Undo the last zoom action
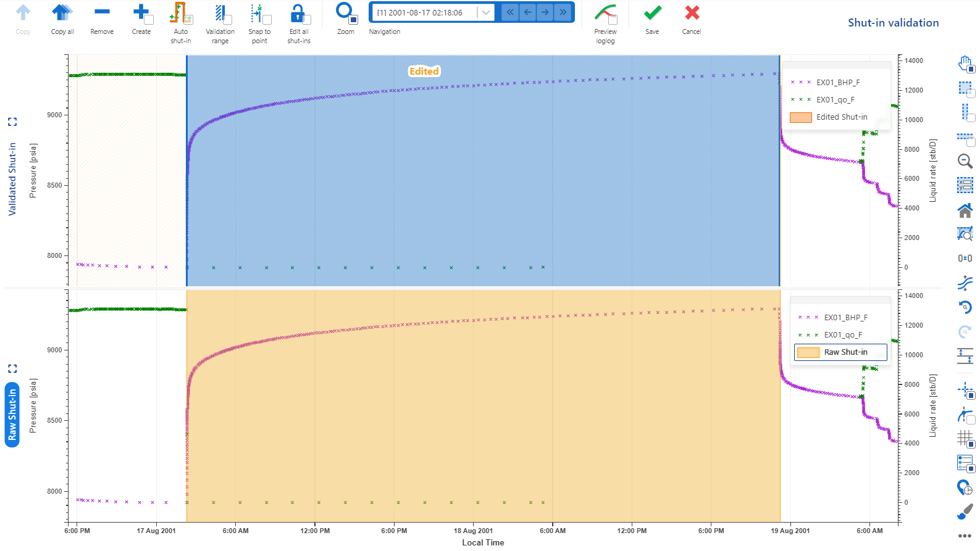The height and width of the screenshot is (551, 980). point(965,307)
